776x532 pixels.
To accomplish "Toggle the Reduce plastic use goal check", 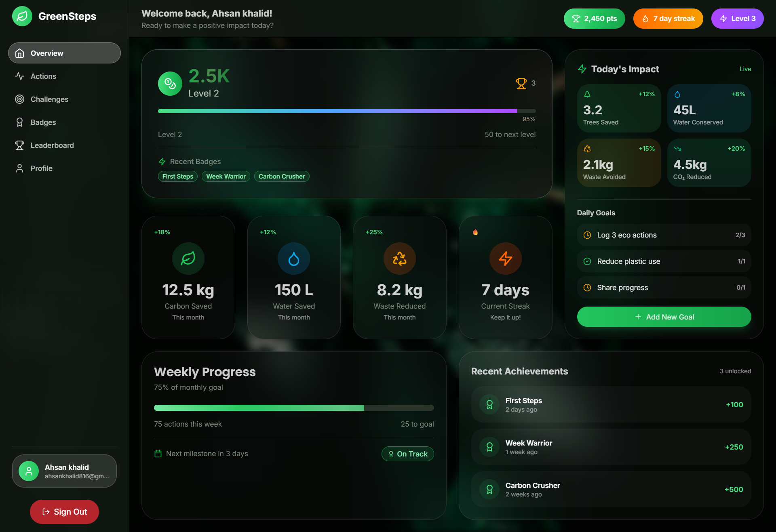I will pyautogui.click(x=587, y=261).
